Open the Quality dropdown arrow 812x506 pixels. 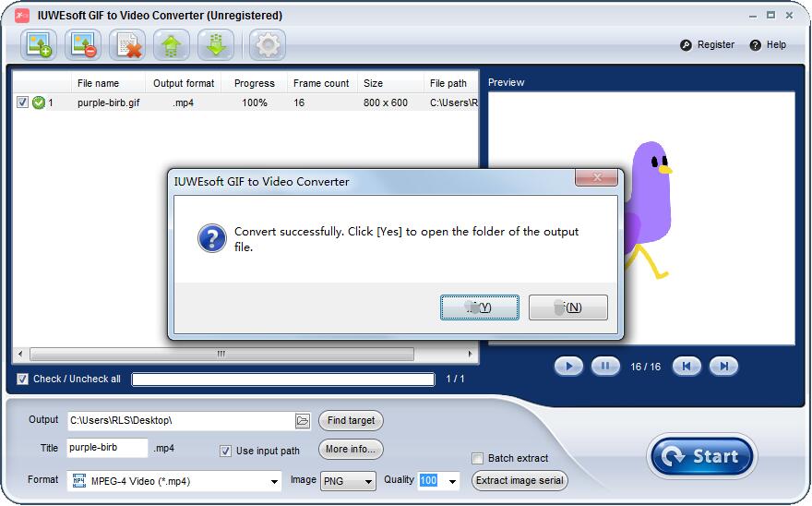tap(452, 481)
